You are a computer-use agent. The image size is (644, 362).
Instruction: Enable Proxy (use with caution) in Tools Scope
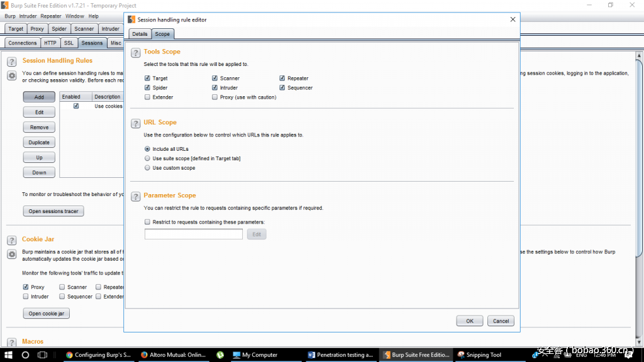coord(214,97)
